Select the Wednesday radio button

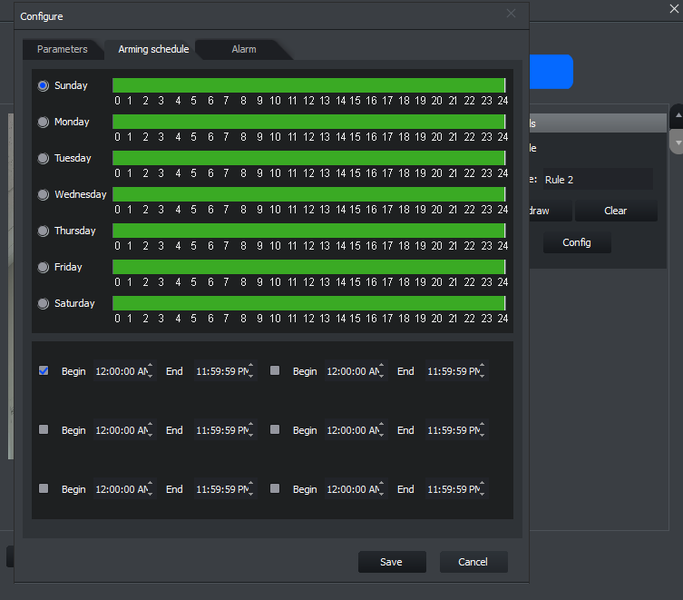(x=43, y=195)
